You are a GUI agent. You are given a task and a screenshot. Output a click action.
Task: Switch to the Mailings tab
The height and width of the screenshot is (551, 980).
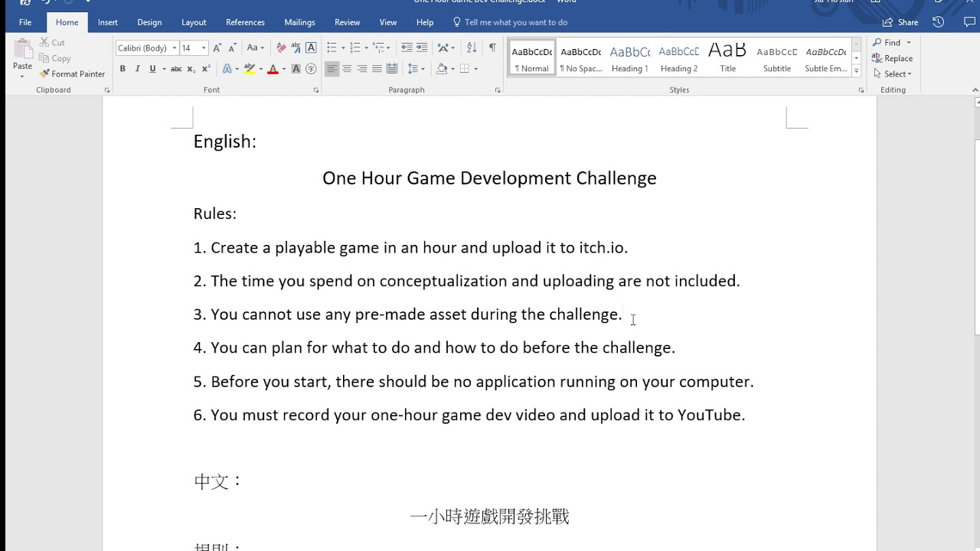pos(299,22)
